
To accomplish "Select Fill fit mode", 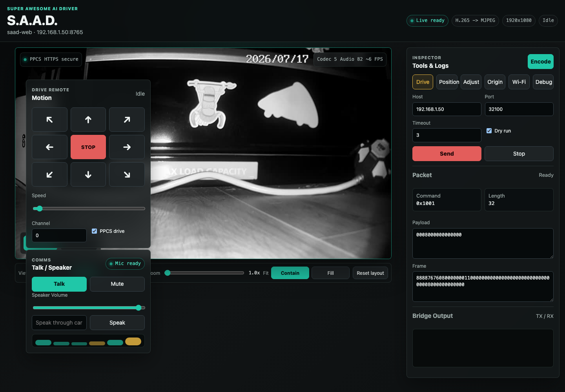I will click(330, 273).
